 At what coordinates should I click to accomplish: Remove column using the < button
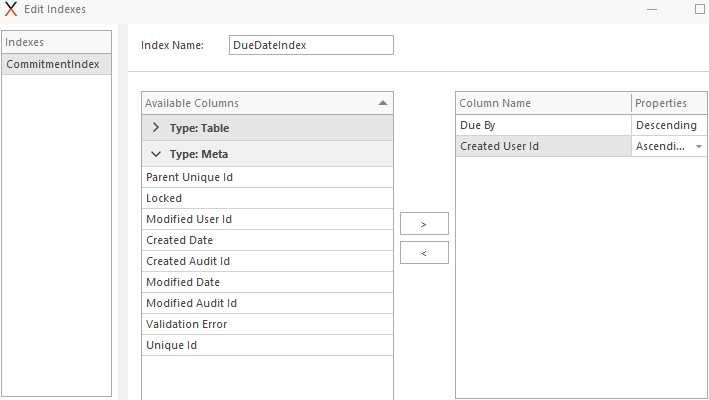(x=424, y=253)
